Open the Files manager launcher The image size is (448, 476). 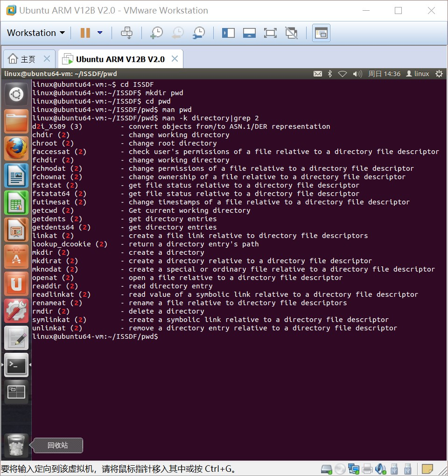click(x=16, y=121)
